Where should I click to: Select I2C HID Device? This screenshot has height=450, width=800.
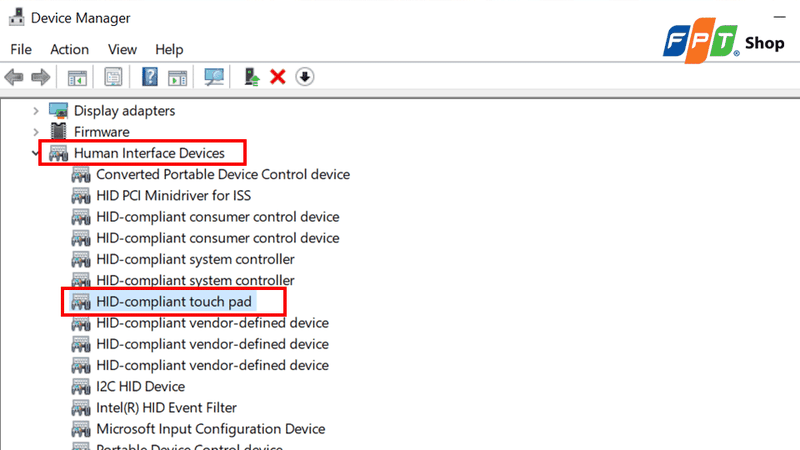pyautogui.click(x=140, y=387)
